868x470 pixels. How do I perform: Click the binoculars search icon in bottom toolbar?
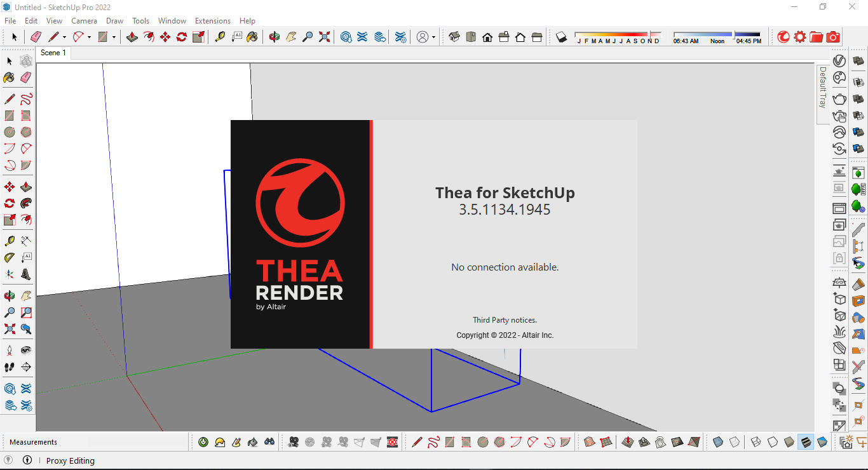click(270, 441)
